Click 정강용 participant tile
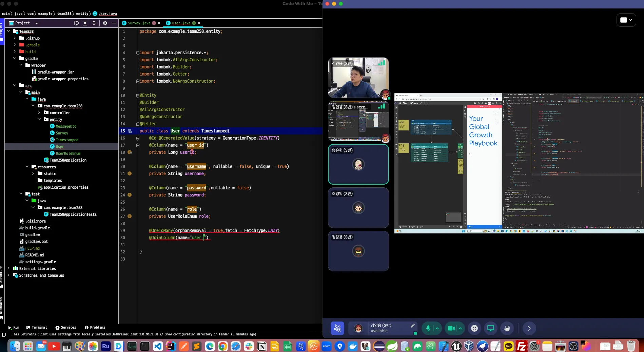 click(358, 251)
